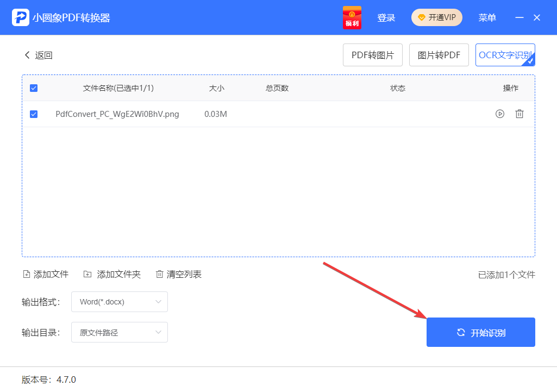This screenshot has width=557, height=392.
Task: Open the 福利 red packet promotion
Action: click(x=352, y=17)
